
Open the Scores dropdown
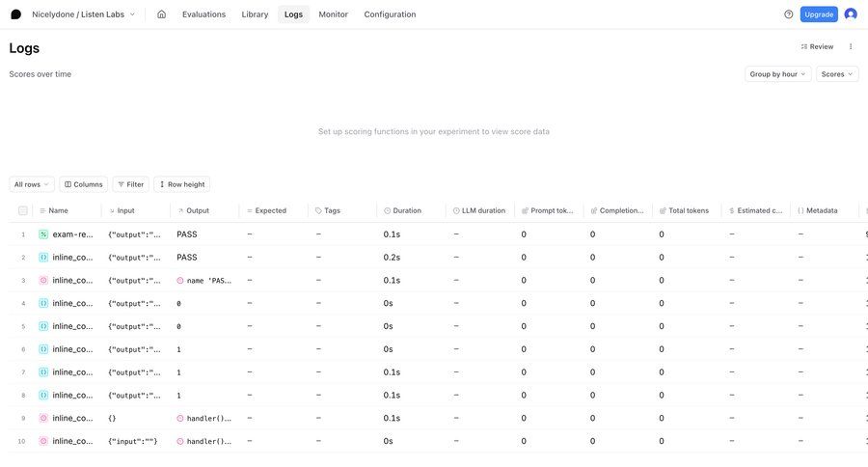(x=837, y=74)
